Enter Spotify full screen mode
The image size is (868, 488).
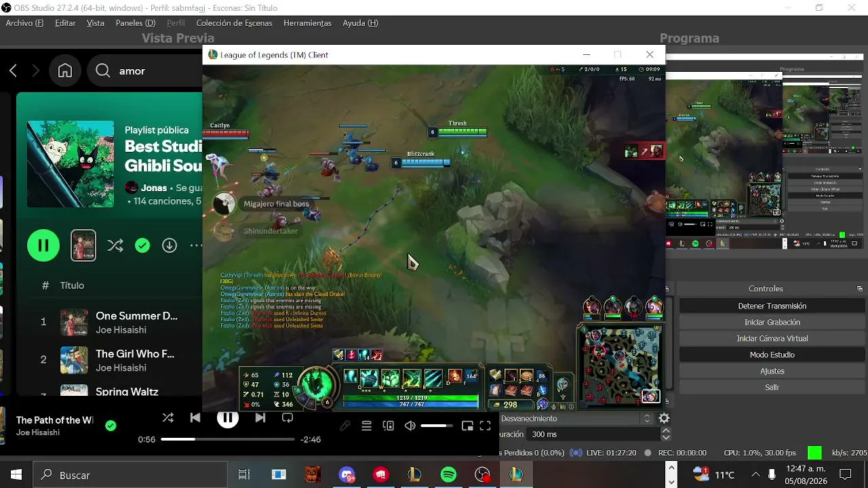pos(485,426)
